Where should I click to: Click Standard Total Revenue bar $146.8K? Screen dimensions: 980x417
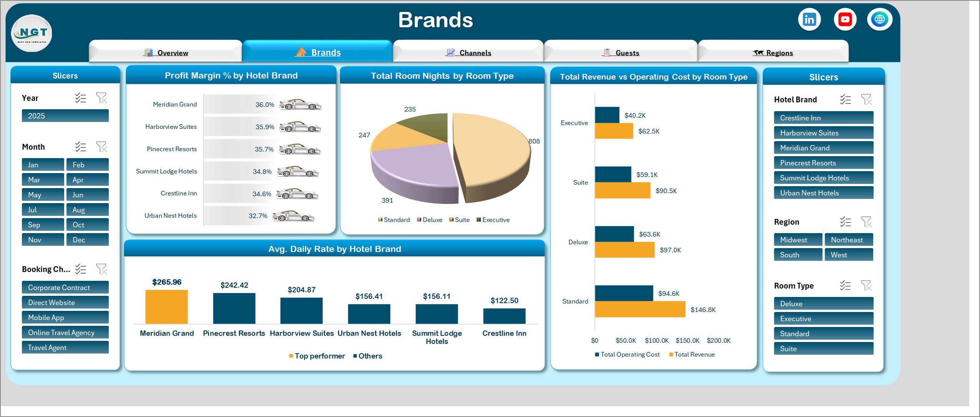pos(640,309)
